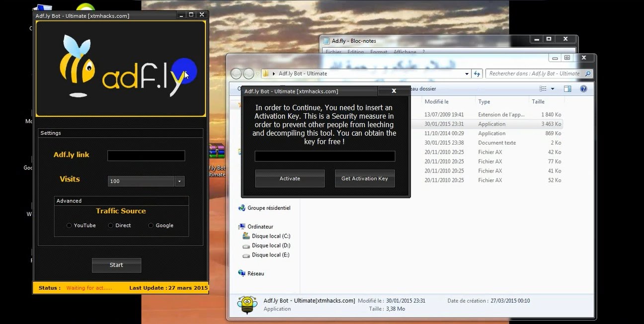This screenshot has height=324, width=644.
Task: Select Ordinateur in navigation pane
Action: (260, 227)
